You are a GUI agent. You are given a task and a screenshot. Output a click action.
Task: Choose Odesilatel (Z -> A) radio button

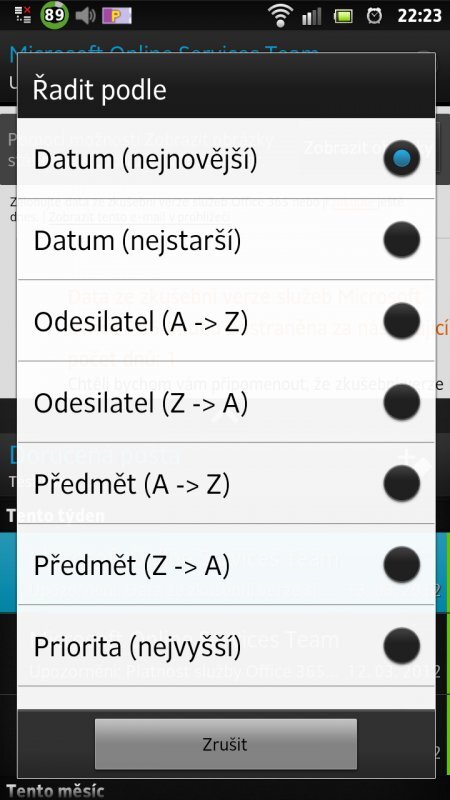pyautogui.click(x=402, y=402)
